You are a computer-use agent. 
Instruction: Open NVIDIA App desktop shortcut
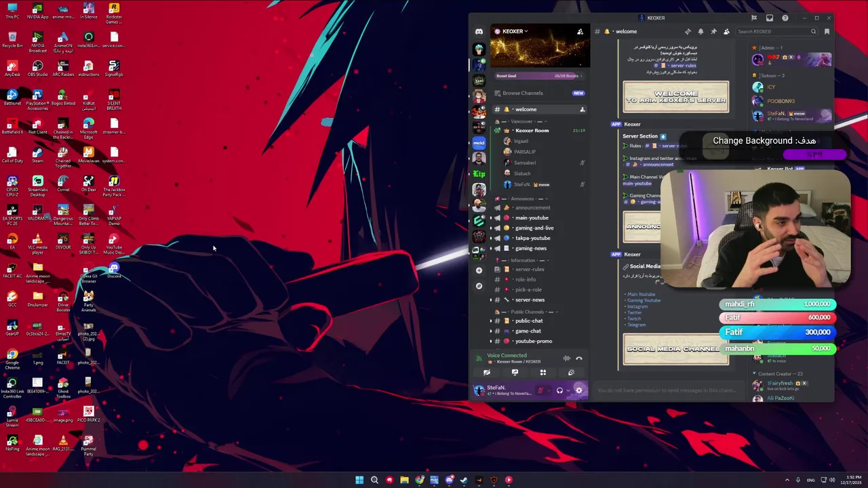click(38, 10)
